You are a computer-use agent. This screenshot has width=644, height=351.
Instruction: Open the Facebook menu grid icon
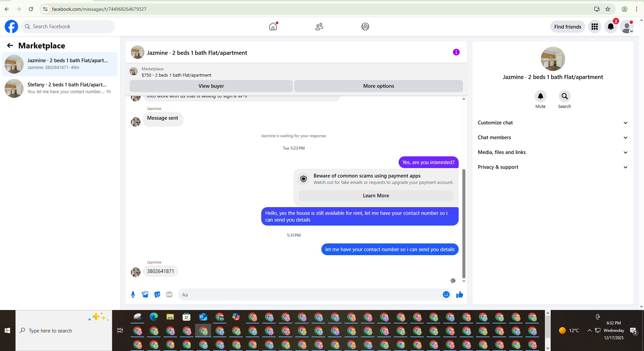click(594, 27)
